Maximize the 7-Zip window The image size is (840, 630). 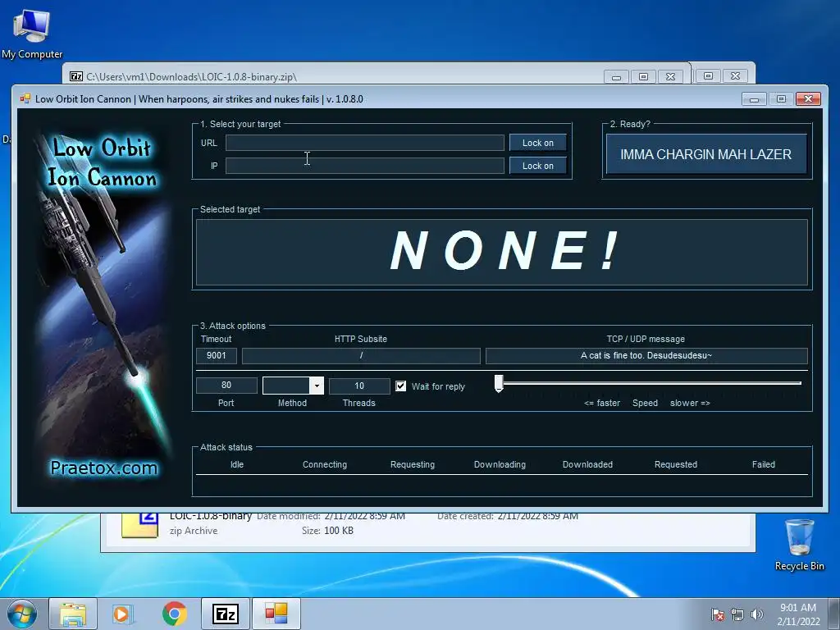643,76
